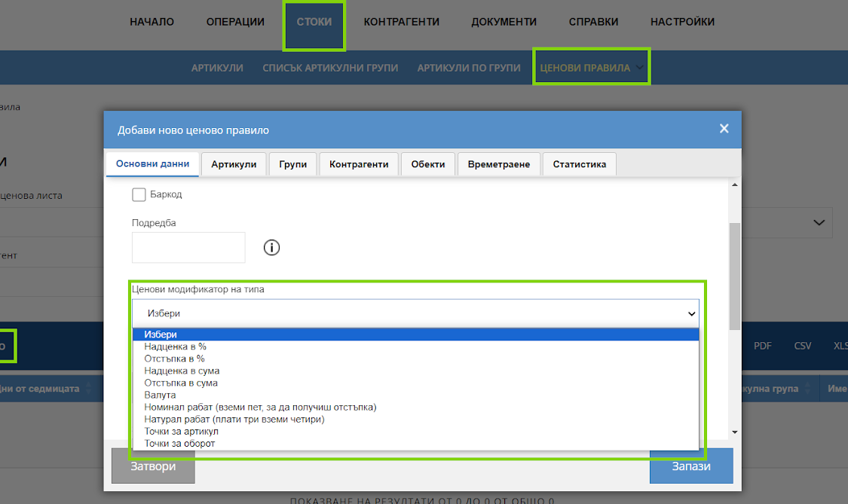This screenshot has height=504, width=848.
Task: Open the Обекти tab
Action: pyautogui.click(x=428, y=164)
